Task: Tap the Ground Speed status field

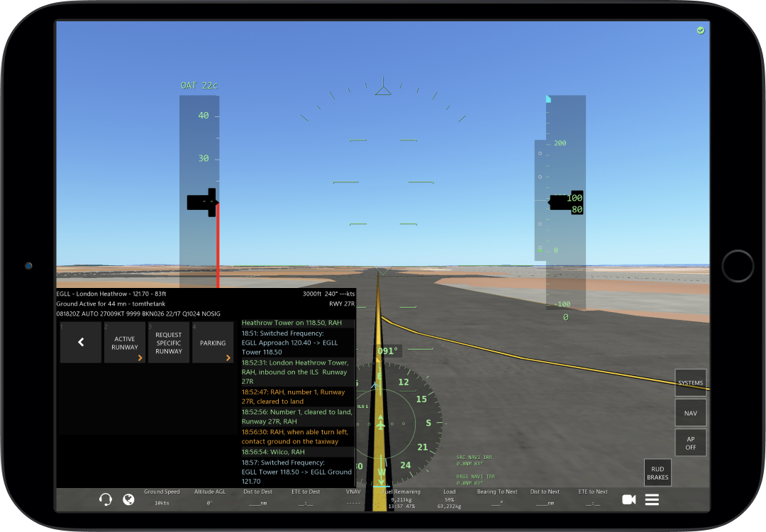Action: [x=162, y=497]
